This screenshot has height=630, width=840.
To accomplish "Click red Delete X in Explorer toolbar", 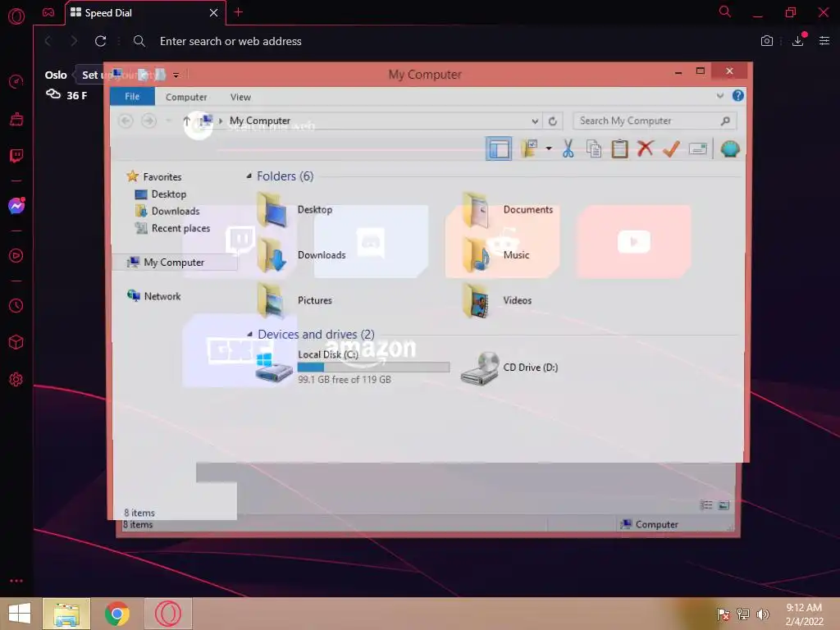I will point(646,148).
